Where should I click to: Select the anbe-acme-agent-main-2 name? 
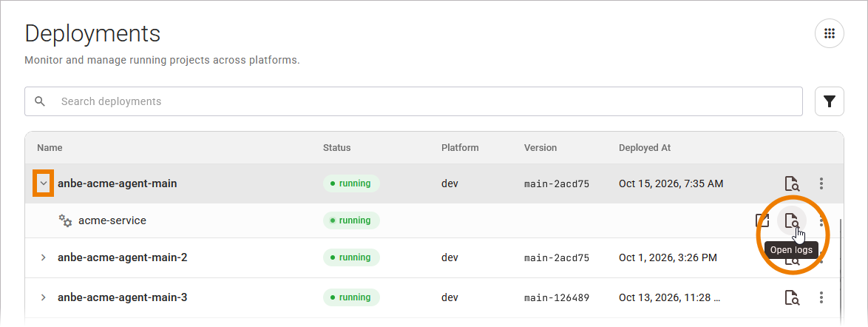pos(122,257)
